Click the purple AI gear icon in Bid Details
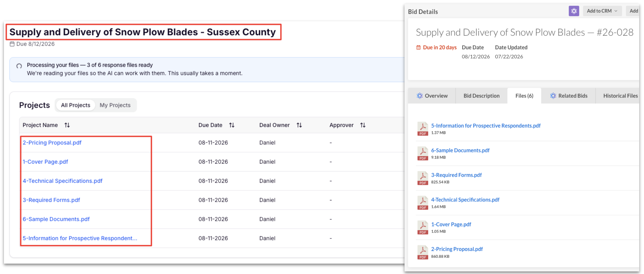 (574, 11)
